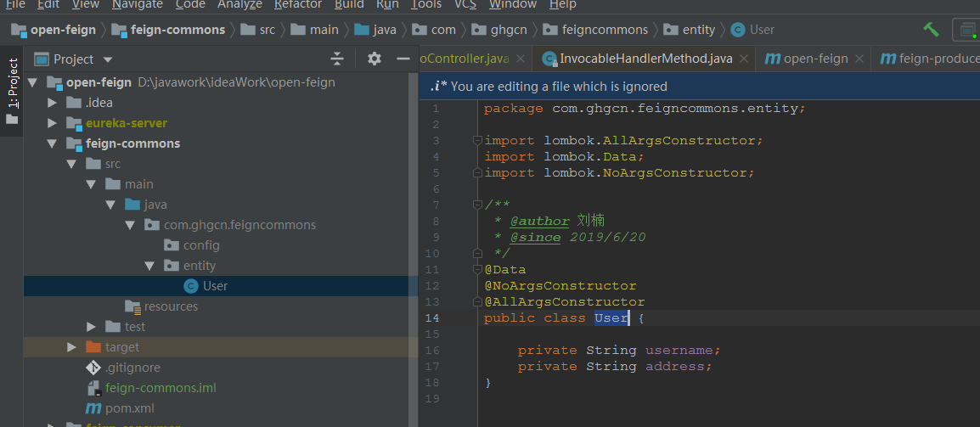Screen dimensions: 980x427
Task: Open the Window menu
Action: [x=512, y=4]
